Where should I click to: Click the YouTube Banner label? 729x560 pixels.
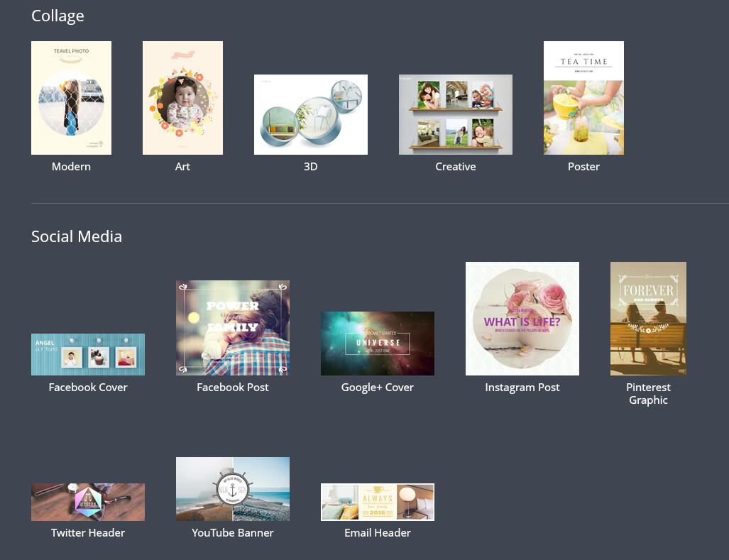tap(233, 532)
